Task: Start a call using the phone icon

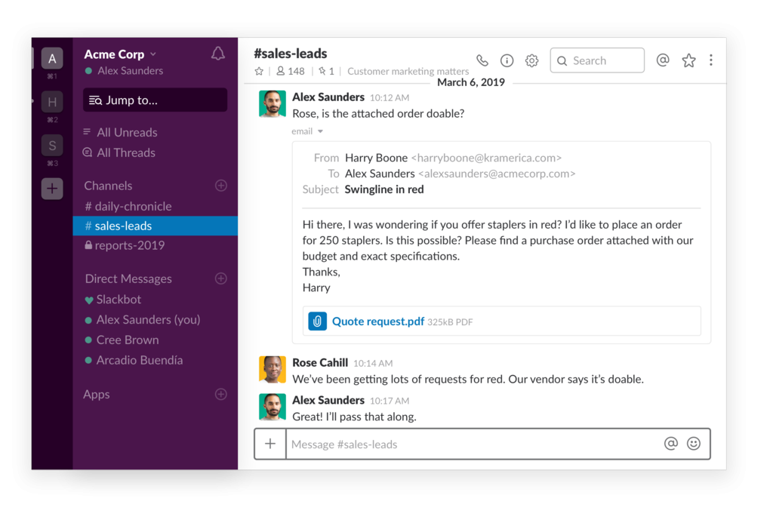Action: pos(482,60)
